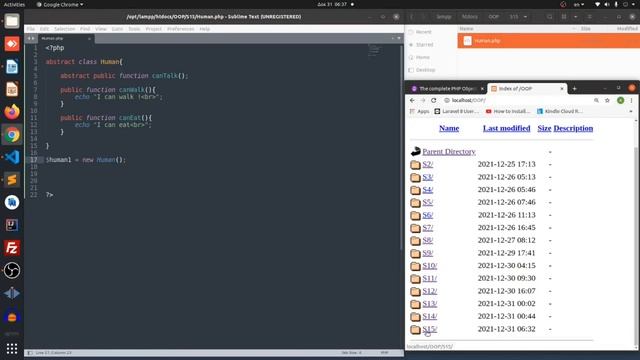Open the View menu in Sublime Text
Screen dimensions: 640x360
coord(101,29)
